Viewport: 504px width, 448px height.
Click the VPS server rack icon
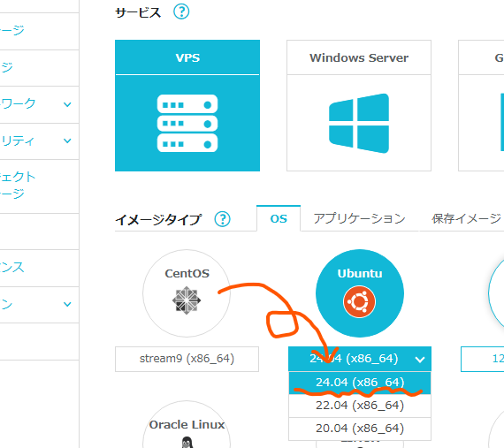coord(187,123)
